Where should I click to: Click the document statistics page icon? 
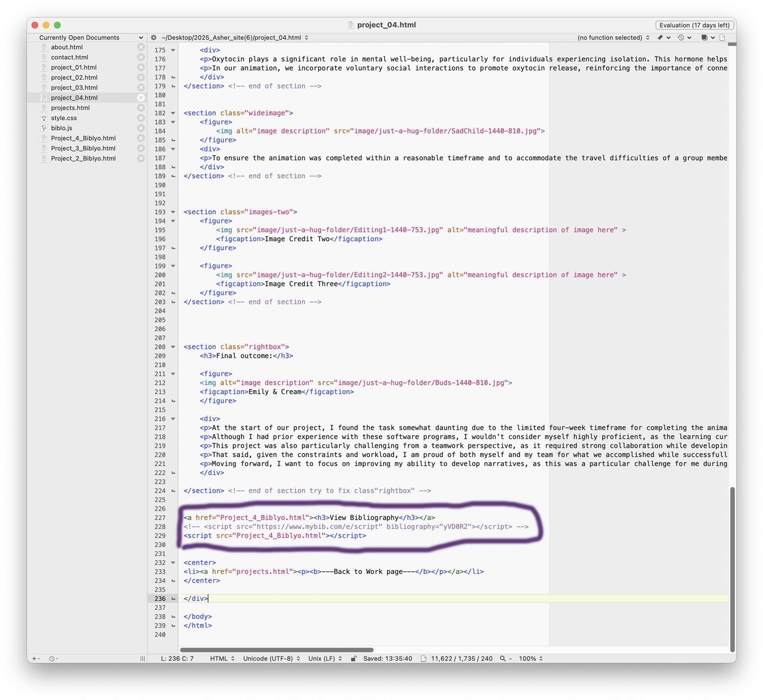click(x=423, y=659)
